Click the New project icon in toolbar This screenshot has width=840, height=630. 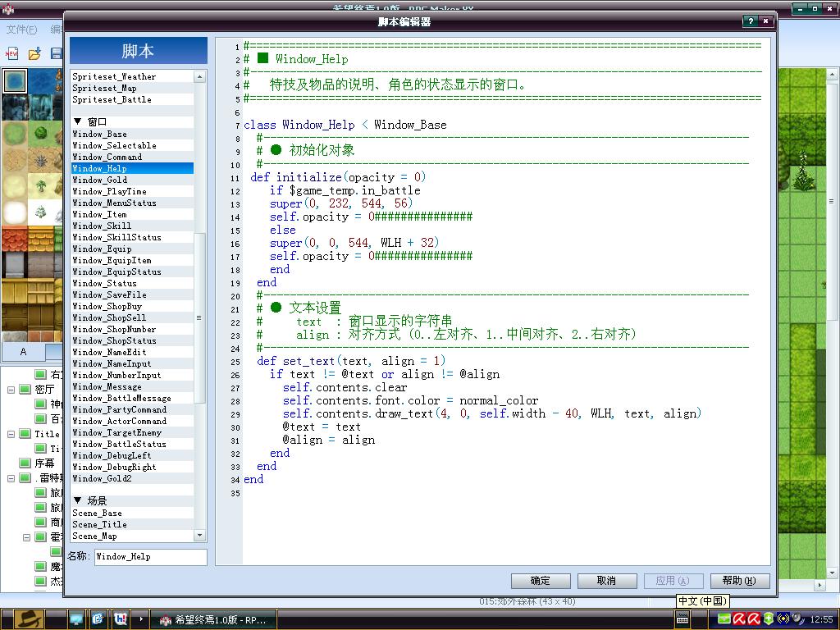click(x=11, y=53)
